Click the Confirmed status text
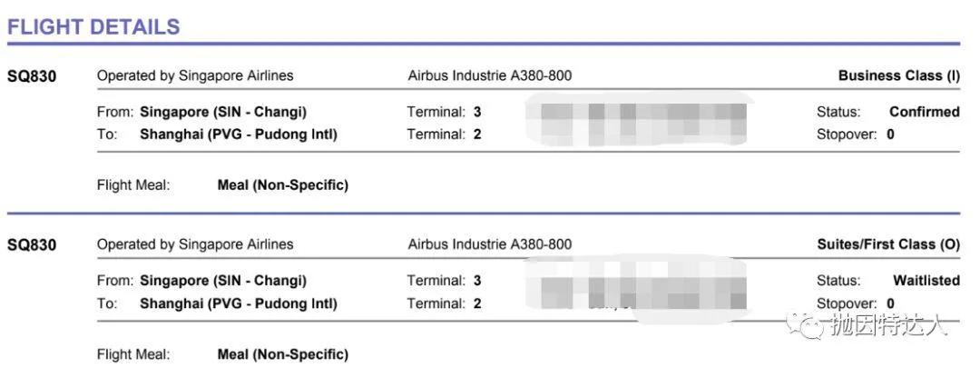Screen dimensions: 980x368 coord(925,112)
